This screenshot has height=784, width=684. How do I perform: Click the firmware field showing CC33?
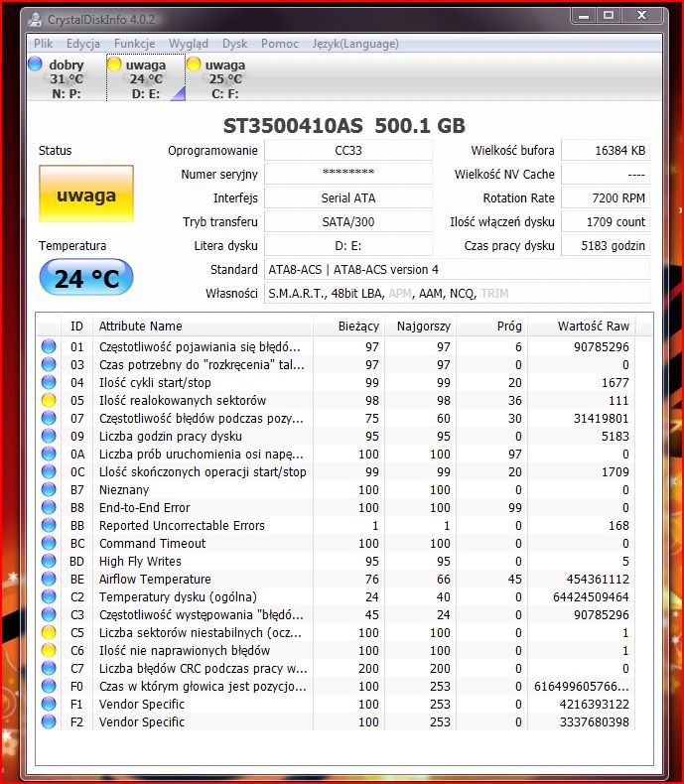(x=348, y=150)
